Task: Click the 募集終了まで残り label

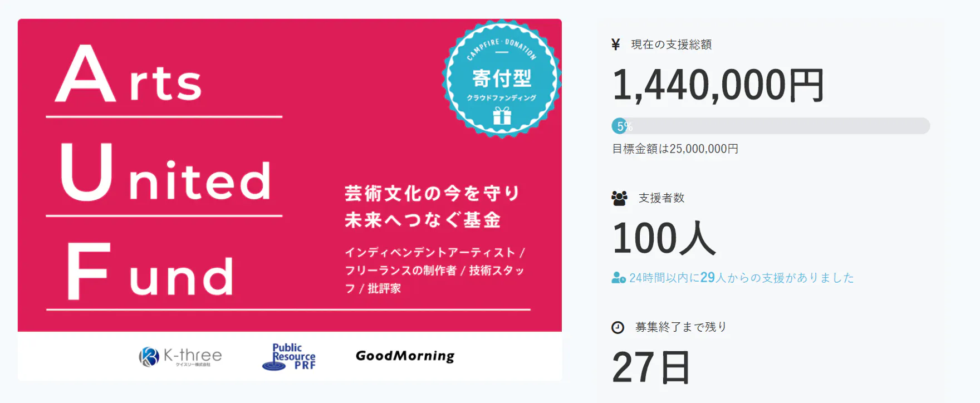Action: coord(681,327)
